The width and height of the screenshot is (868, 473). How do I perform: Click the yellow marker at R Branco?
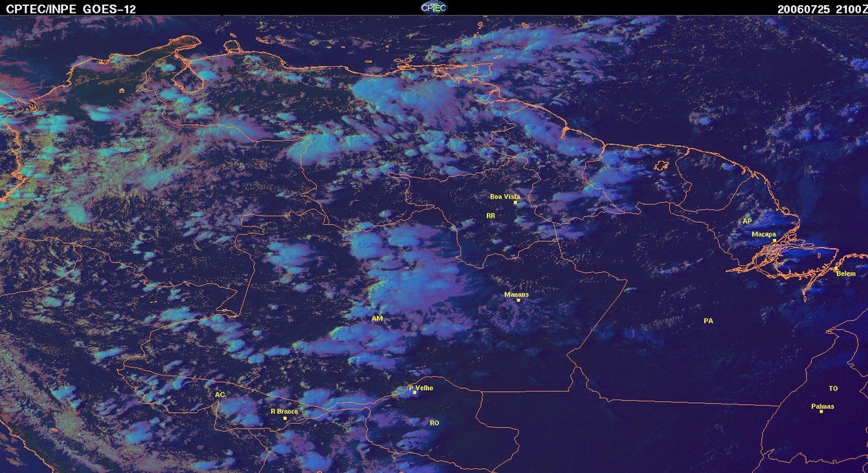tap(285, 418)
